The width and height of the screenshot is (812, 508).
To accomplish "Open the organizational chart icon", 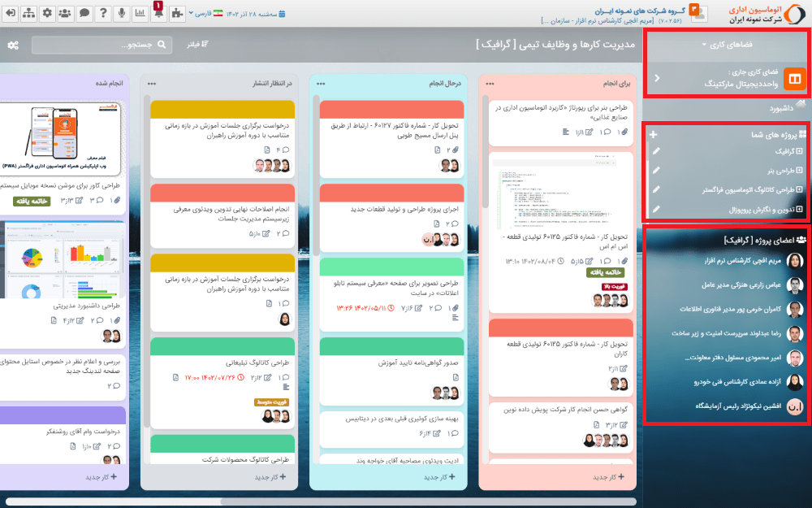I will pos(29,12).
